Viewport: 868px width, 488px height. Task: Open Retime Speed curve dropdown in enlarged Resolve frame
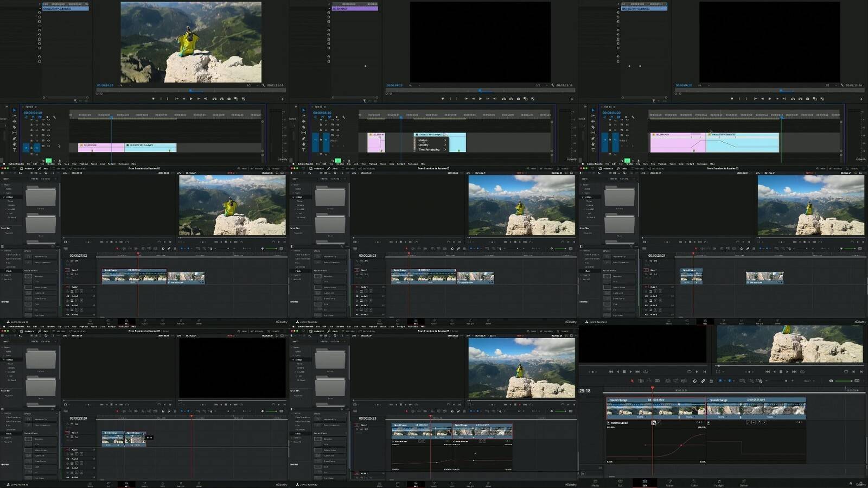click(x=609, y=423)
